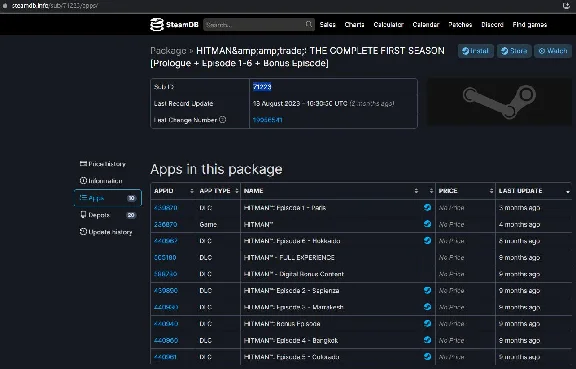
Task: Open the Discord link
Action: coord(492,25)
